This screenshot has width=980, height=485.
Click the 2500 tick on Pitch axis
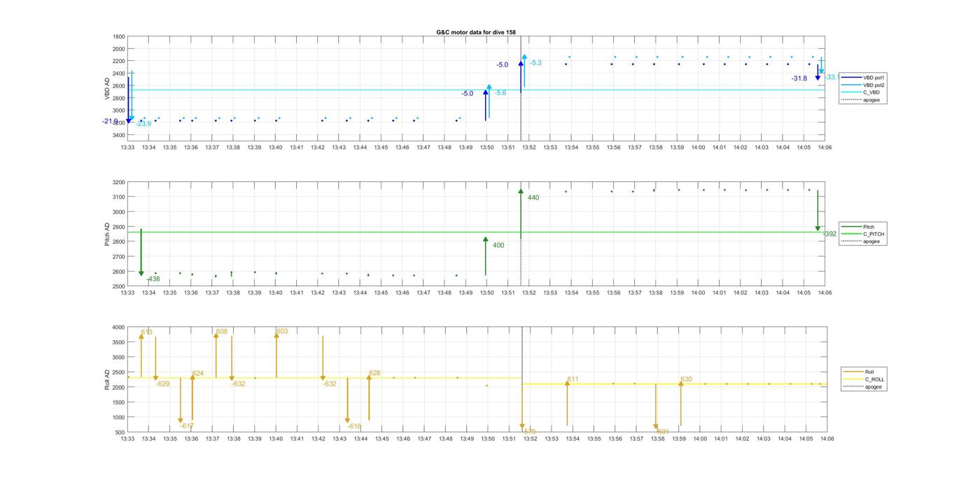pyautogui.click(x=119, y=286)
